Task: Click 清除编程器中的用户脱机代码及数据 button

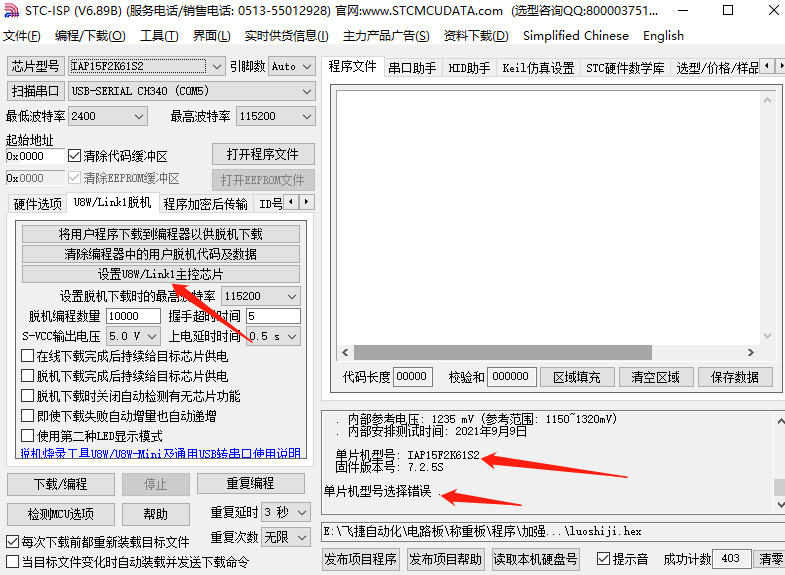Action: pyautogui.click(x=161, y=254)
